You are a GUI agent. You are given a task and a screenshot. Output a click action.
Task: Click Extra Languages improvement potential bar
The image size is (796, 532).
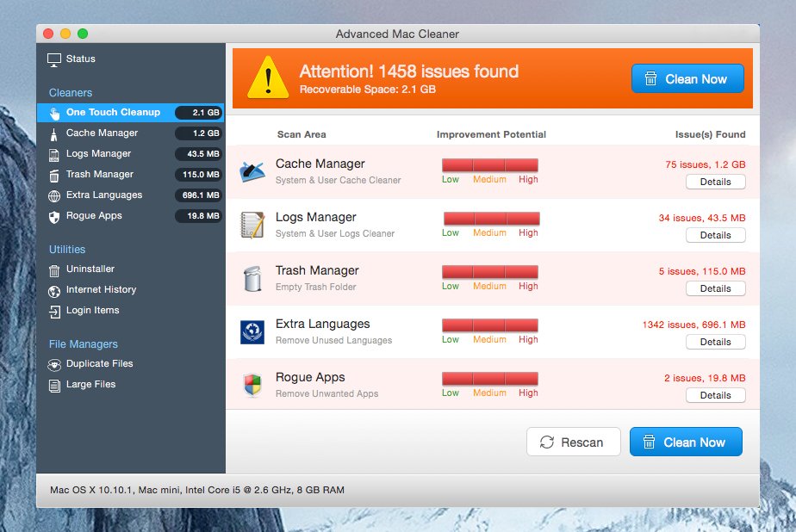click(490, 325)
